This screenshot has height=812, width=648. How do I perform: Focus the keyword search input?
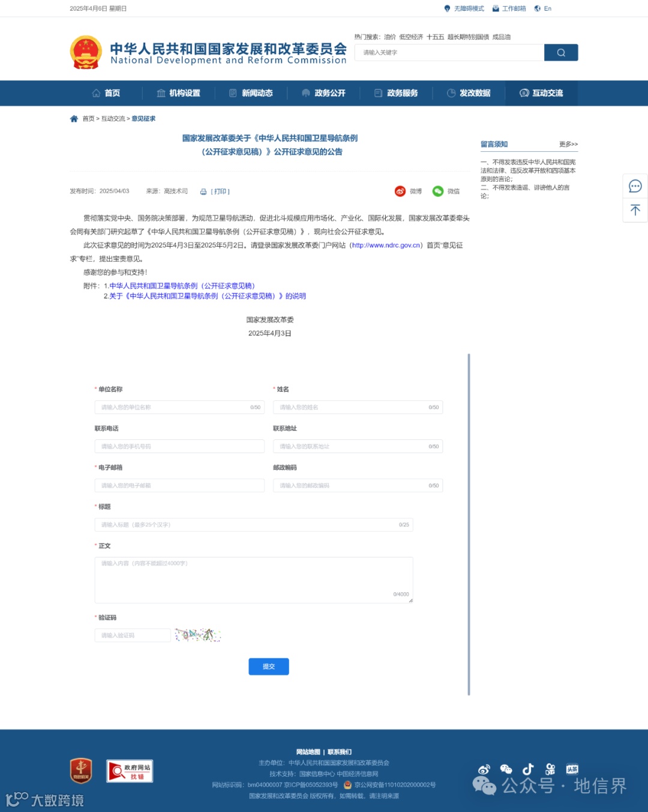point(449,52)
